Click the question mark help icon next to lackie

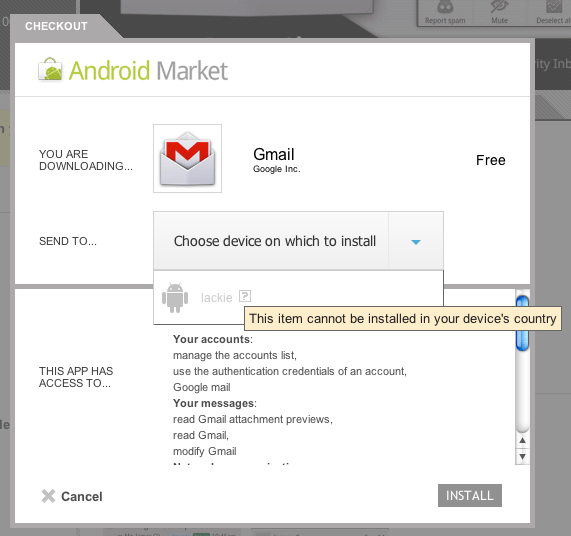click(245, 296)
